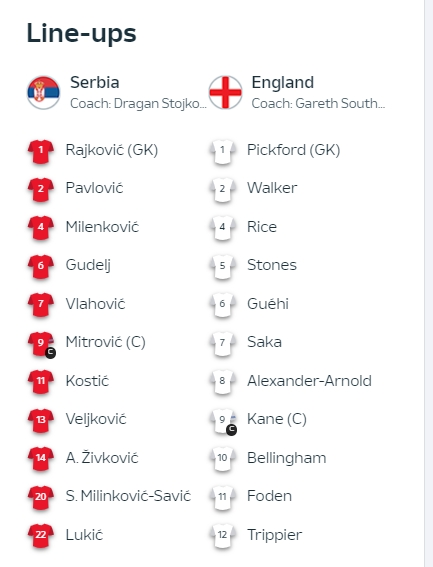
Task: Click the Line-ups heading
Action: tap(81, 33)
